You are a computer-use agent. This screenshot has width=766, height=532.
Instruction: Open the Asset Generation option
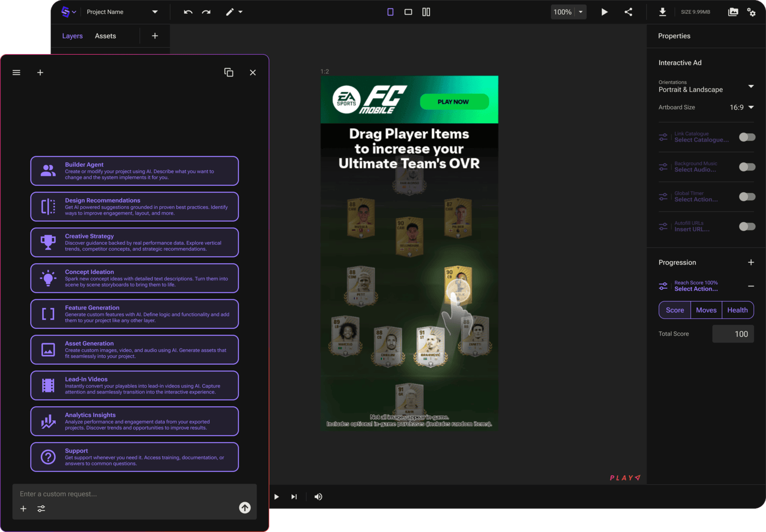click(135, 350)
